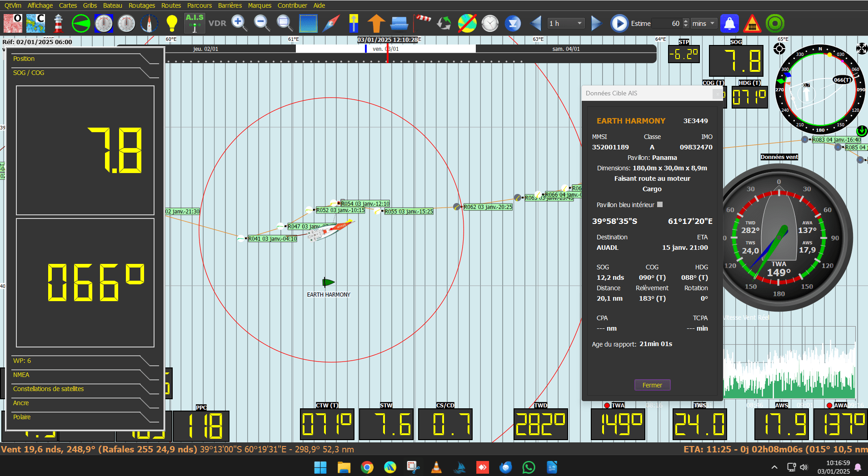This screenshot has height=476, width=868.
Task: Increase the Estime value with up stepper
Action: [x=686, y=20]
